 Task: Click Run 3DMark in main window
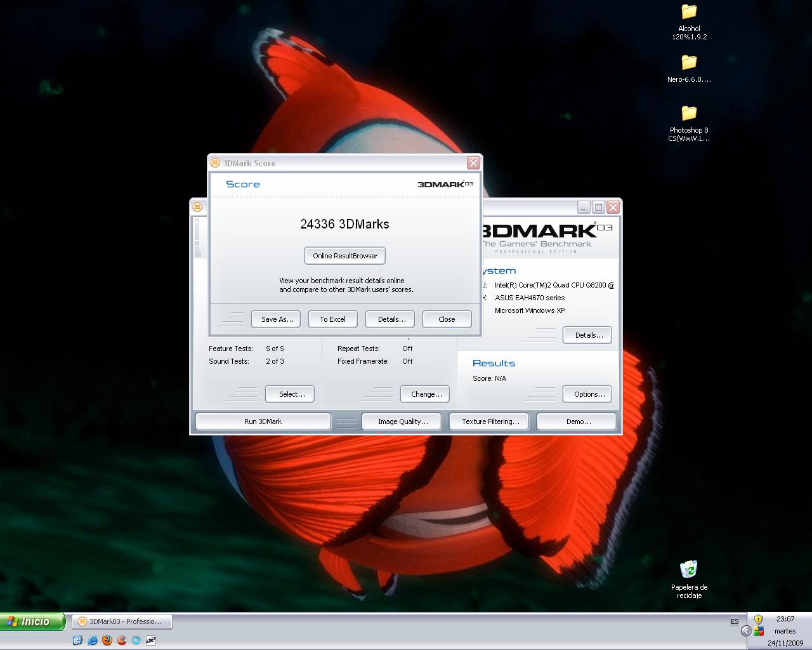click(263, 421)
